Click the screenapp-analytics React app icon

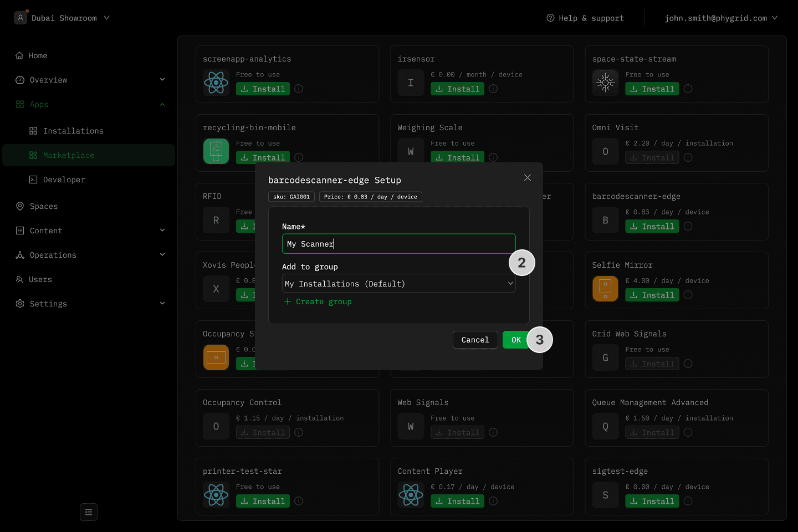coord(216,83)
